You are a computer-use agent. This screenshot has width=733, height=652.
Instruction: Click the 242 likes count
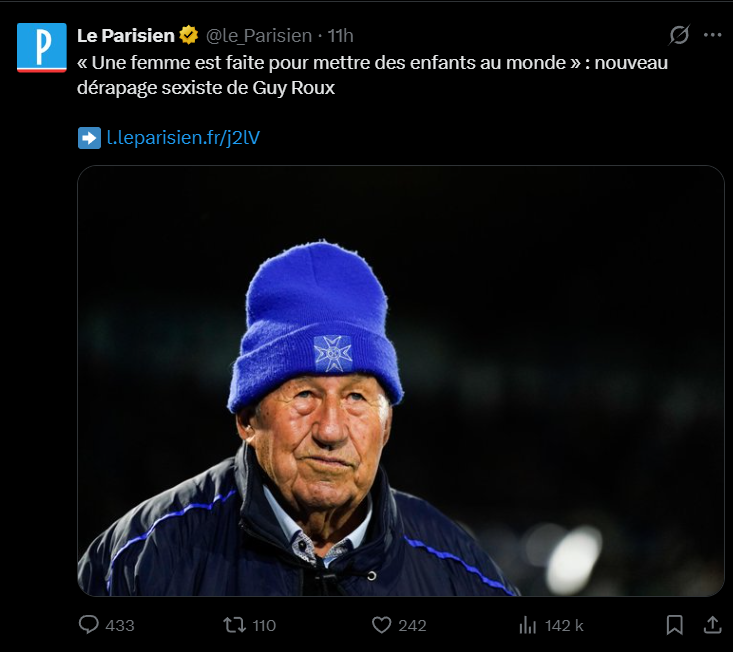[412, 625]
